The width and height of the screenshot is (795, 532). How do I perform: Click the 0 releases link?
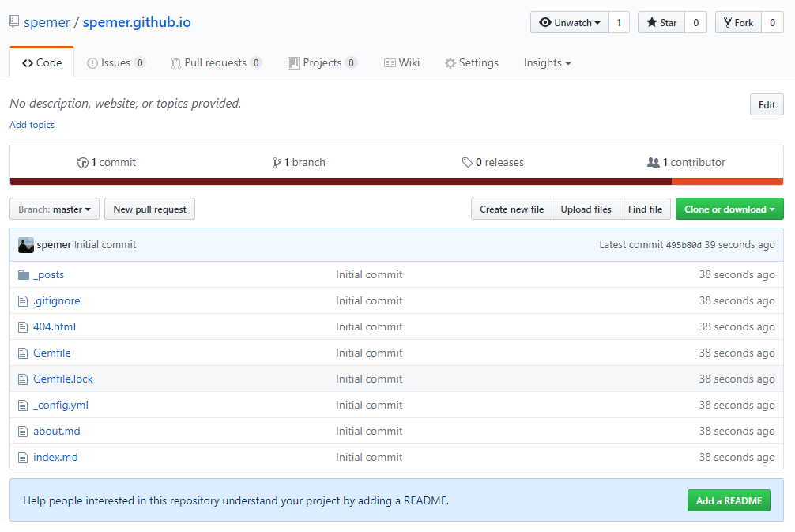(493, 162)
